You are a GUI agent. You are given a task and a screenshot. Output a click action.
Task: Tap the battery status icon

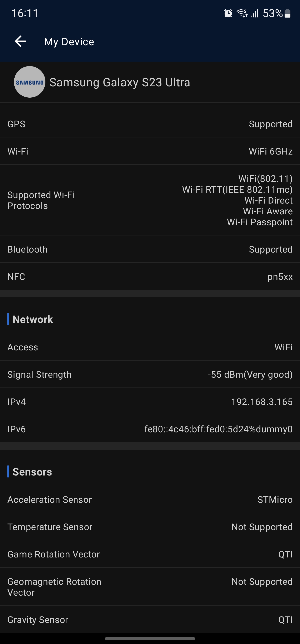(x=287, y=14)
